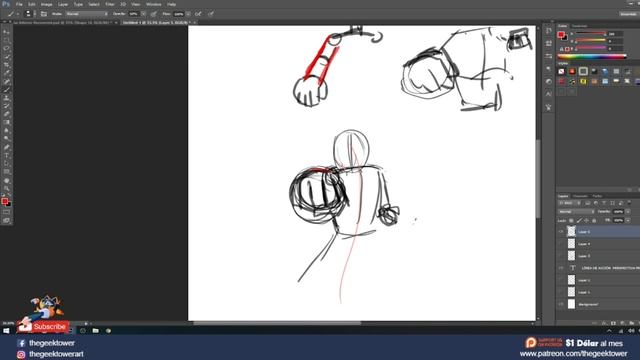Viewport: 640px width, 360px height.
Task: Open the Brush panel from options bar
Action: (44, 14)
